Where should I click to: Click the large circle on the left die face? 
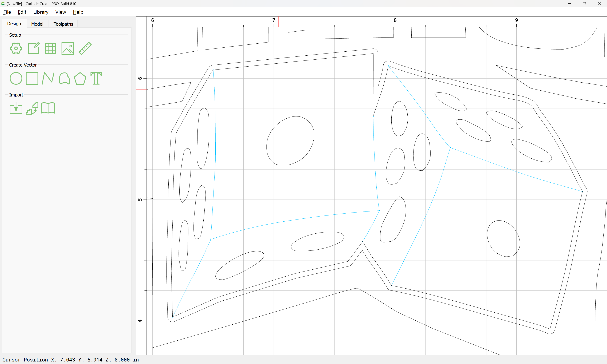click(290, 141)
